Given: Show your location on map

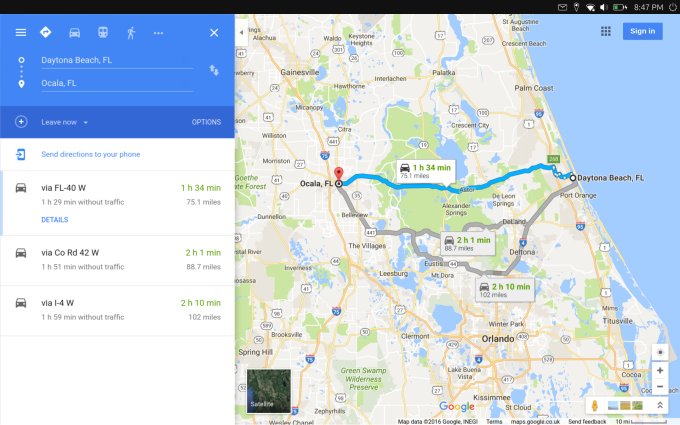Looking at the screenshot, I should point(660,352).
